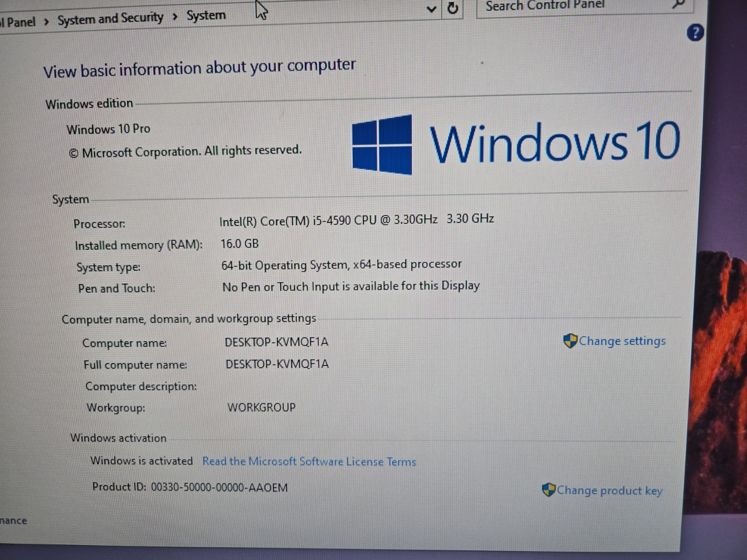Select the System breadcrumb item
The image size is (747, 560).
pyautogui.click(x=206, y=15)
